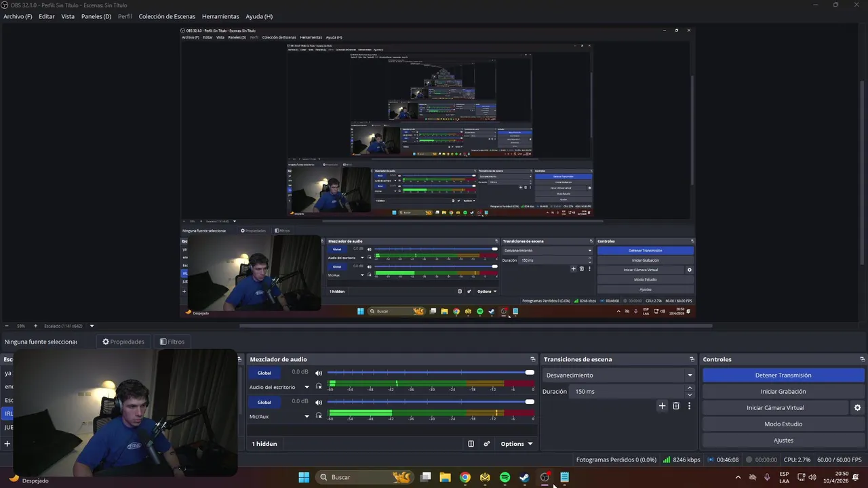Decrease transition duration with down arrow
The width and height of the screenshot is (868, 488).
coord(690,395)
